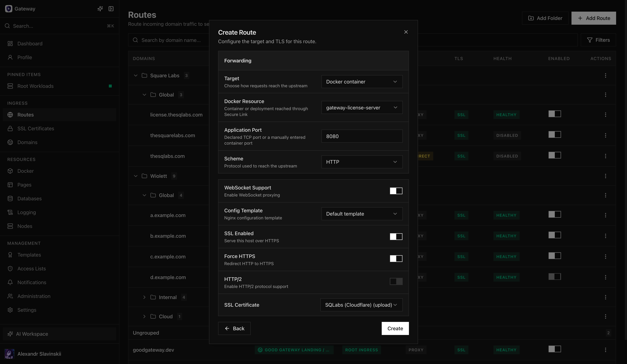Click the Application Port input field

click(362, 136)
